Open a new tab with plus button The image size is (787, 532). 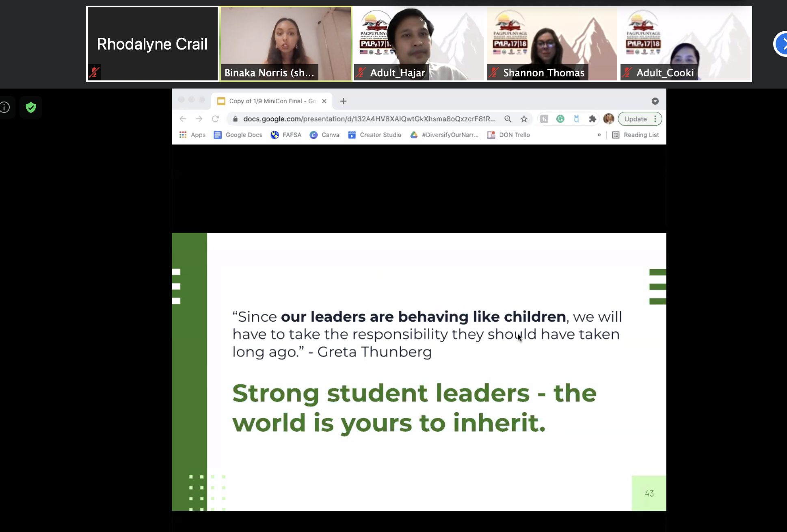click(343, 101)
